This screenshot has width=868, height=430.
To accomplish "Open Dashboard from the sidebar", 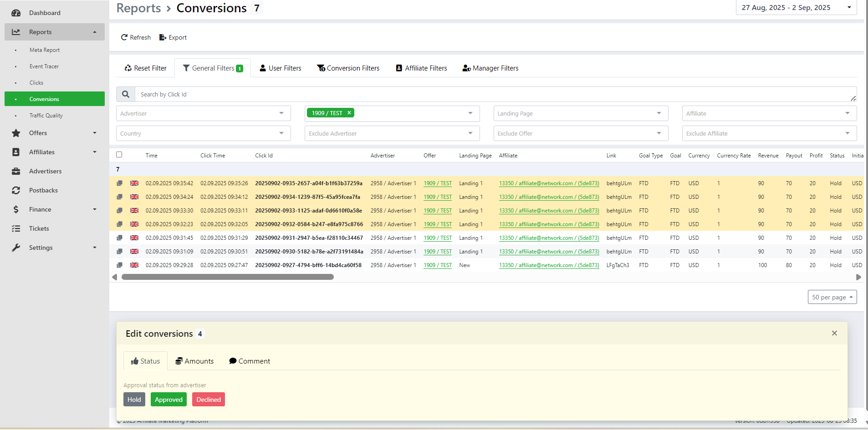I will coord(45,13).
